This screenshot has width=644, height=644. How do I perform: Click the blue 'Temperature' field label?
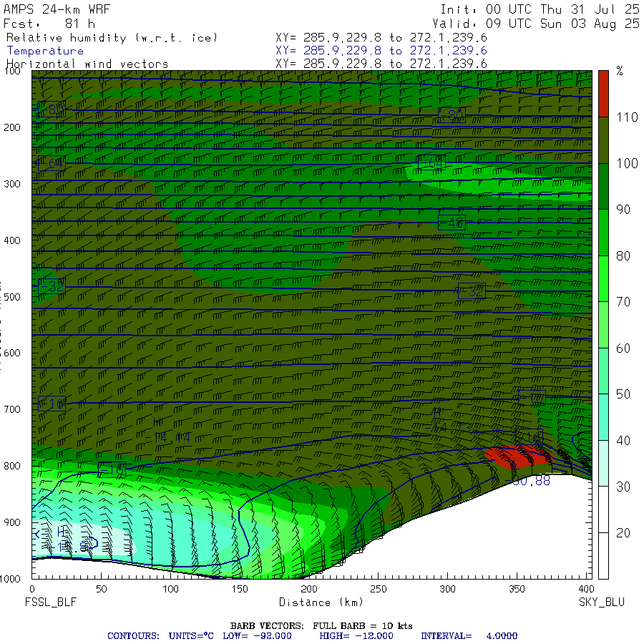(45, 51)
